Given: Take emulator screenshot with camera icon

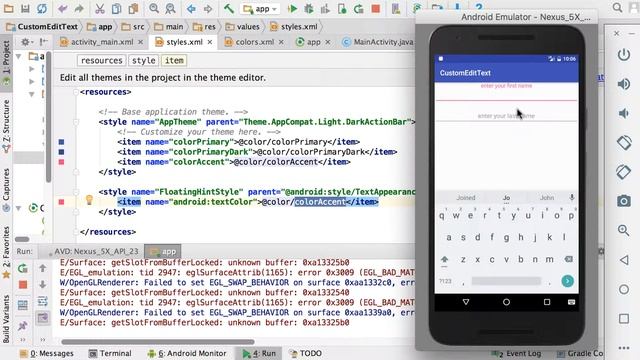Looking at the screenshot, I should coord(624,201).
